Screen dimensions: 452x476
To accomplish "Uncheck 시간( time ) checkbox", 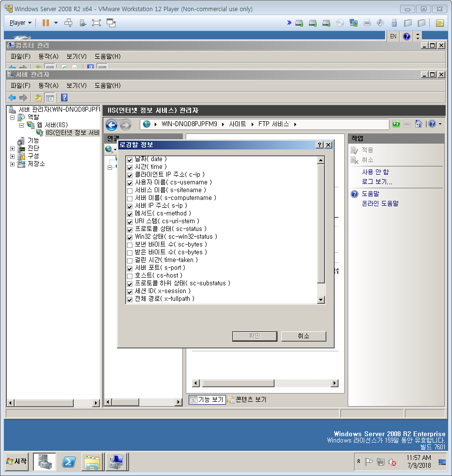I will click(x=130, y=167).
